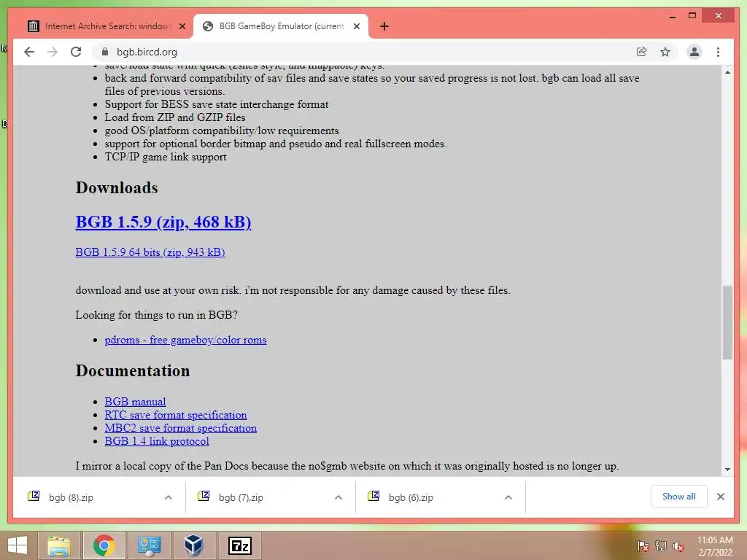Open File Explorer from the taskbar

tap(59, 545)
